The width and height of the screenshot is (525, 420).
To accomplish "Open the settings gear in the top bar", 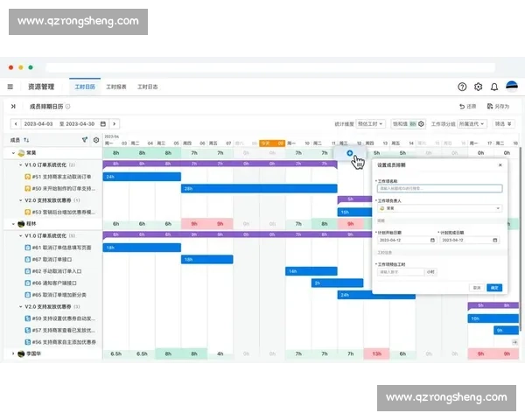I will click(x=478, y=87).
